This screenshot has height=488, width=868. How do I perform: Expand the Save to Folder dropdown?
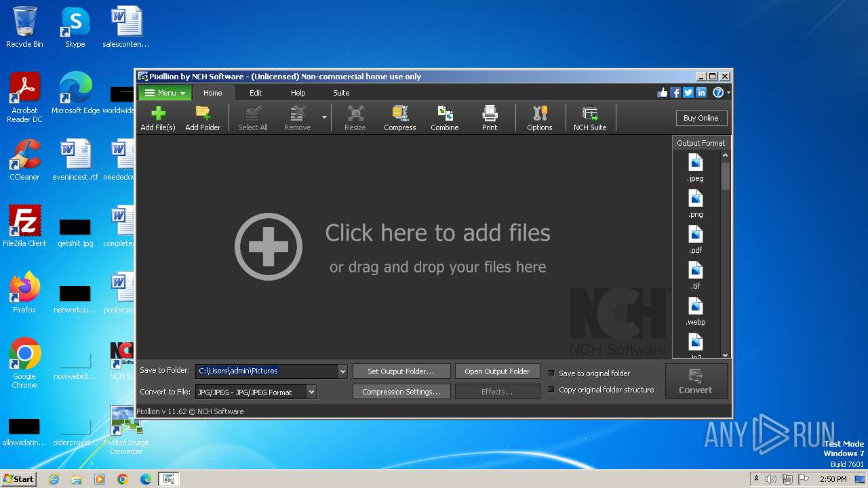click(342, 371)
